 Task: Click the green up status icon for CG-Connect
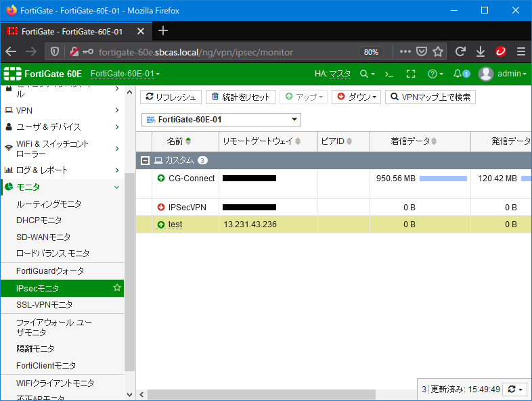point(161,178)
